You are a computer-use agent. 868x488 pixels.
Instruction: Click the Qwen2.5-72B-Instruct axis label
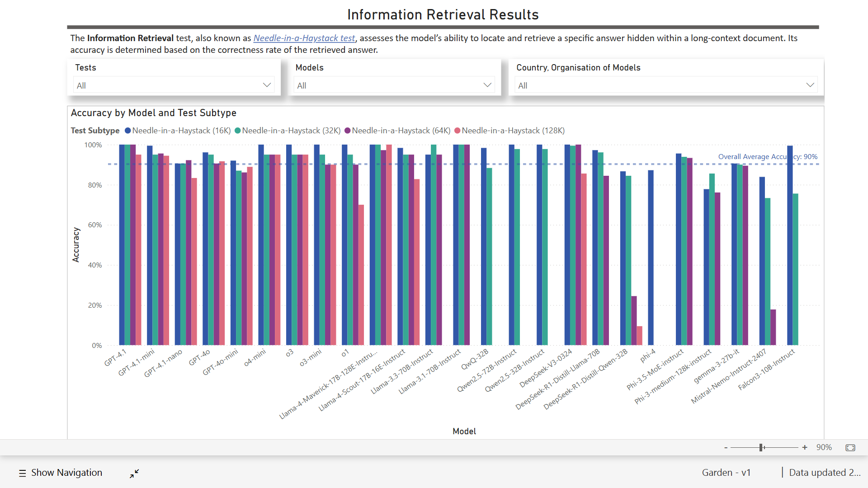[x=487, y=370]
